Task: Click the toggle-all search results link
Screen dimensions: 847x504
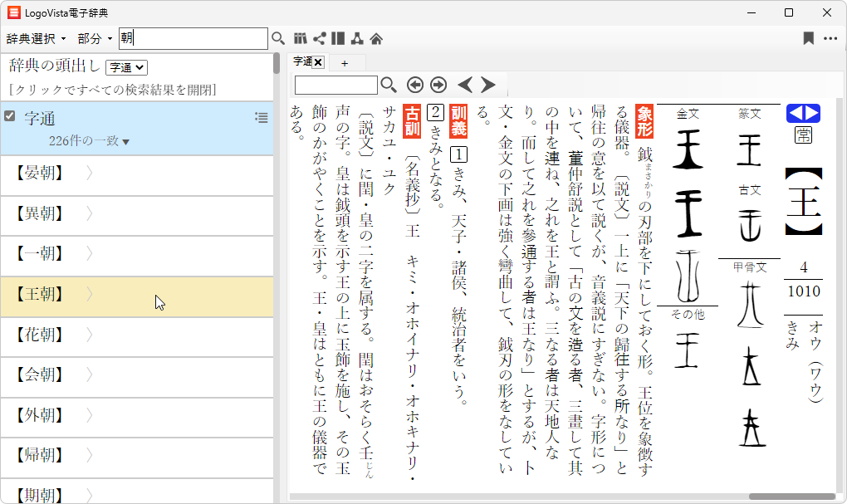Action: (112, 90)
